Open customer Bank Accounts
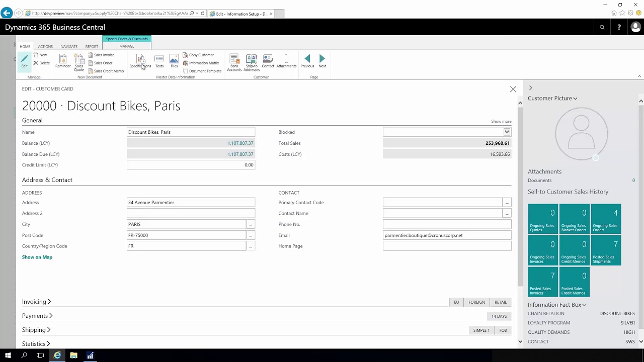Screen dimensions: 644x362 (234, 62)
